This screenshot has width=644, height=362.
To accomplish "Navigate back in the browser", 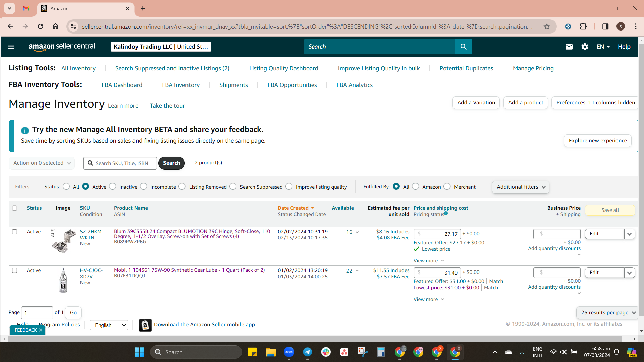I will (x=10, y=26).
